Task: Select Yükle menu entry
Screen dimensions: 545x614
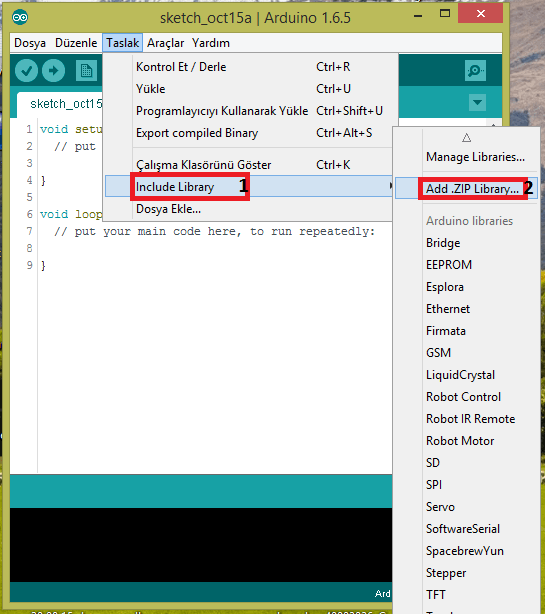Action: (249, 89)
